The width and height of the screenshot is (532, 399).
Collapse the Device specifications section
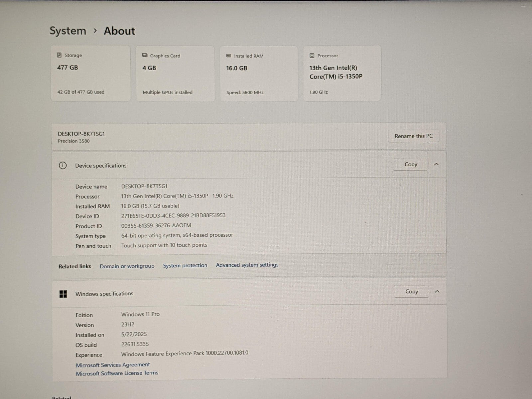437,164
